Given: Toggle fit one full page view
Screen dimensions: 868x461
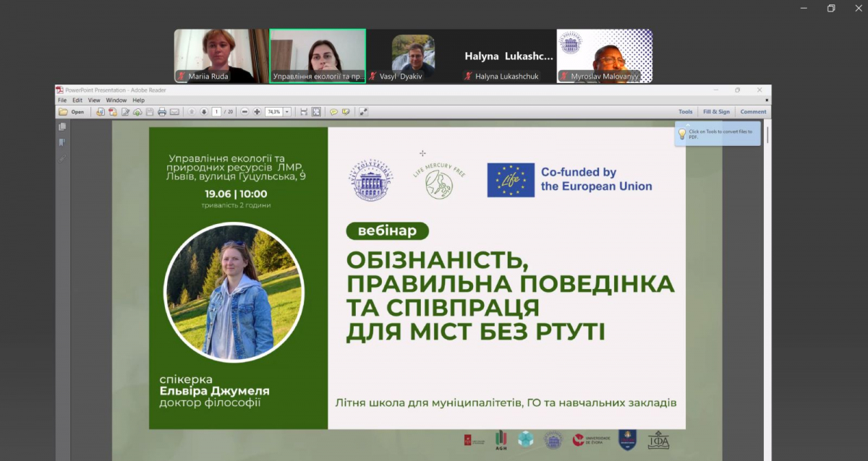Looking at the screenshot, I should point(316,112).
